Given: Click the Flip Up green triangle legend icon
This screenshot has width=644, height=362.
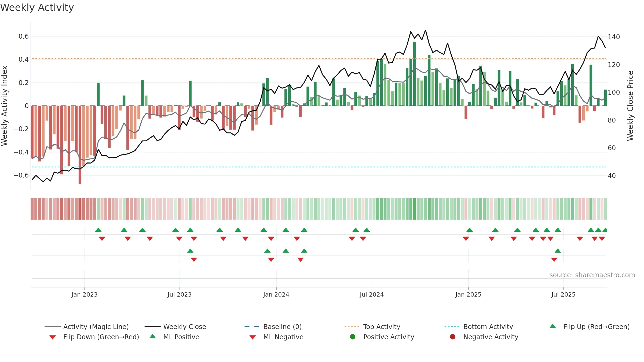Looking at the screenshot, I should coord(553,326).
